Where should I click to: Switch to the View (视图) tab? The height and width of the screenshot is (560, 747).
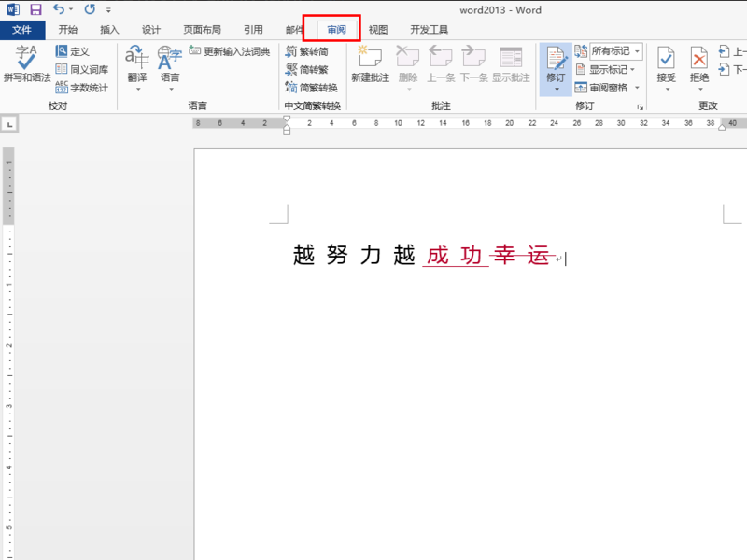(378, 30)
